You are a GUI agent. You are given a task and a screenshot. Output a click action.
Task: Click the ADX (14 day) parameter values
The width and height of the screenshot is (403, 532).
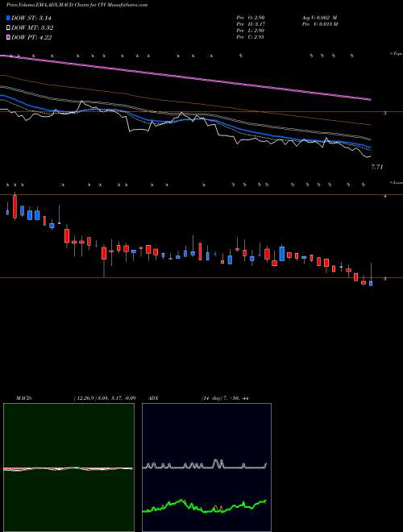(225, 397)
